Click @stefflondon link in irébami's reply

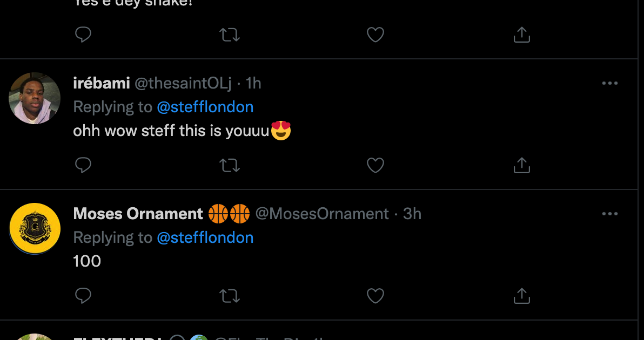[205, 107]
